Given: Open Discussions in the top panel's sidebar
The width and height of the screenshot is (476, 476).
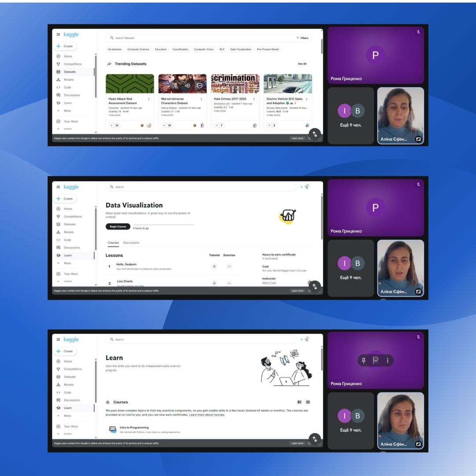Looking at the screenshot, I should [72, 95].
